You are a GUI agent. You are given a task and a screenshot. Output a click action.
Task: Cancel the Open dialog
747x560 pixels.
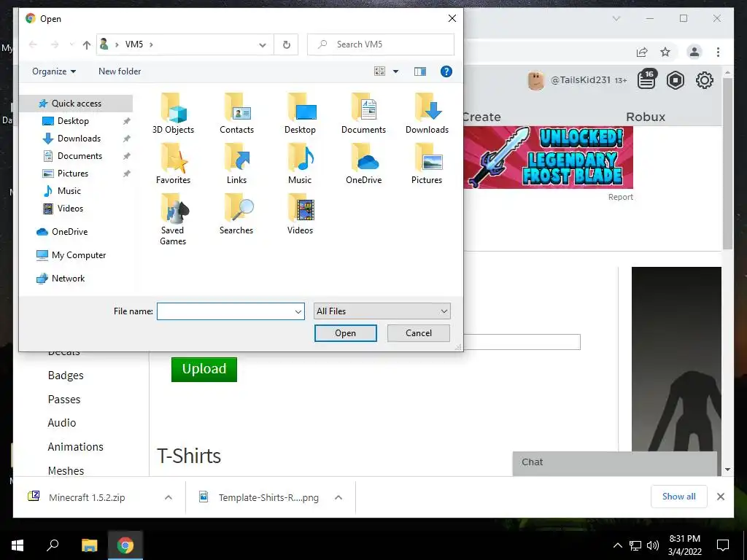(x=418, y=333)
